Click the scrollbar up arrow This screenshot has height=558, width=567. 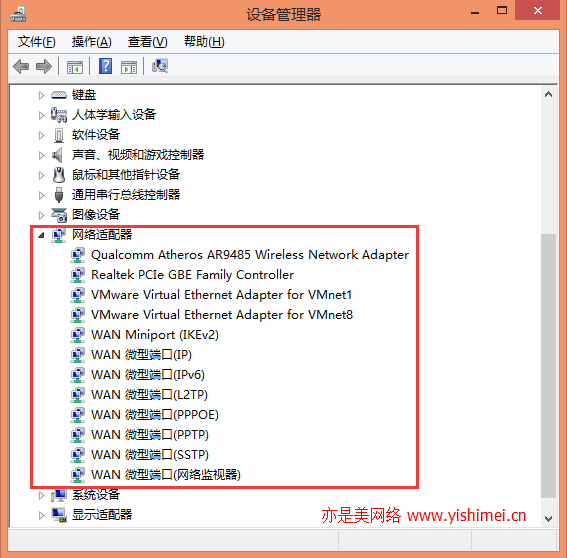[x=548, y=95]
